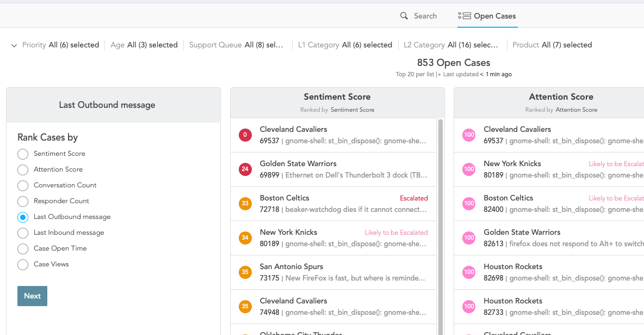Viewport: 644px width, 335px height.
Task: Click the red 0 sentiment badge for case 69537
Action: coord(245,135)
